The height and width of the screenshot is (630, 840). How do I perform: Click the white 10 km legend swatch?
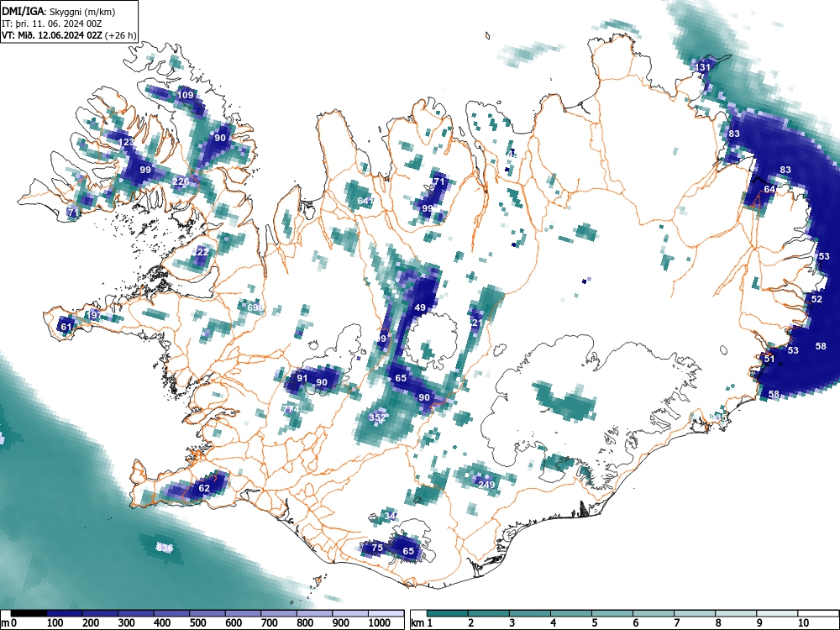(x=816, y=613)
